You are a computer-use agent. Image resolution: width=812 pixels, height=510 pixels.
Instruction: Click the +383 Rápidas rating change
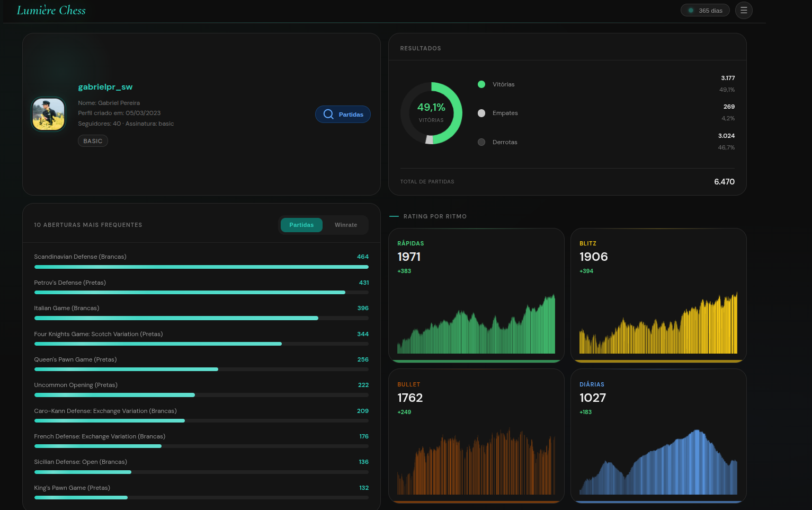click(404, 271)
